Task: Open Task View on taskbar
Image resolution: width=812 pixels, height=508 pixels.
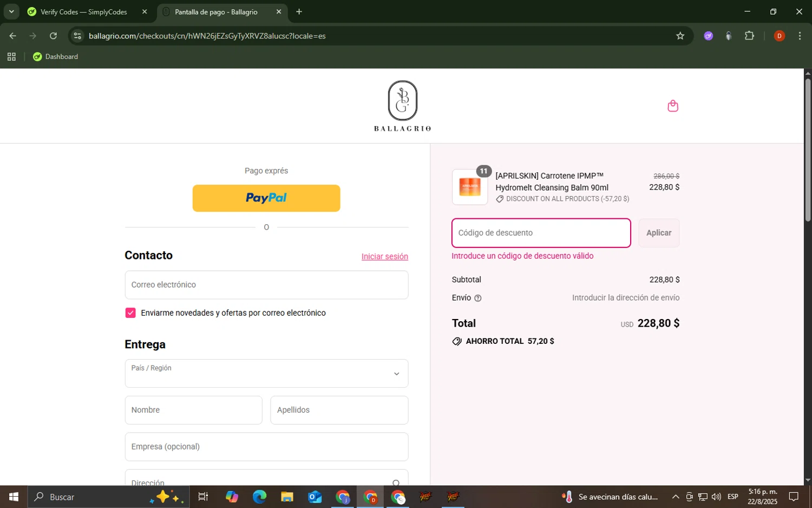Action: tap(203, 497)
